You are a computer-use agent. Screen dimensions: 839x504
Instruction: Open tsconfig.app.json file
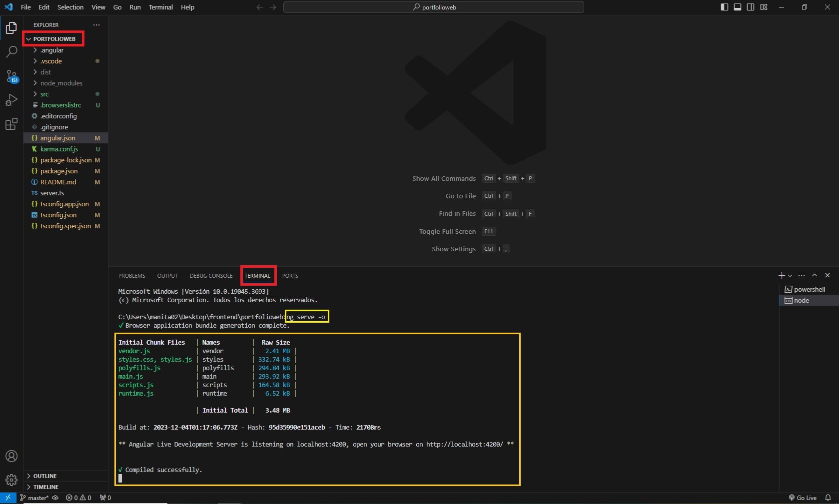point(65,204)
